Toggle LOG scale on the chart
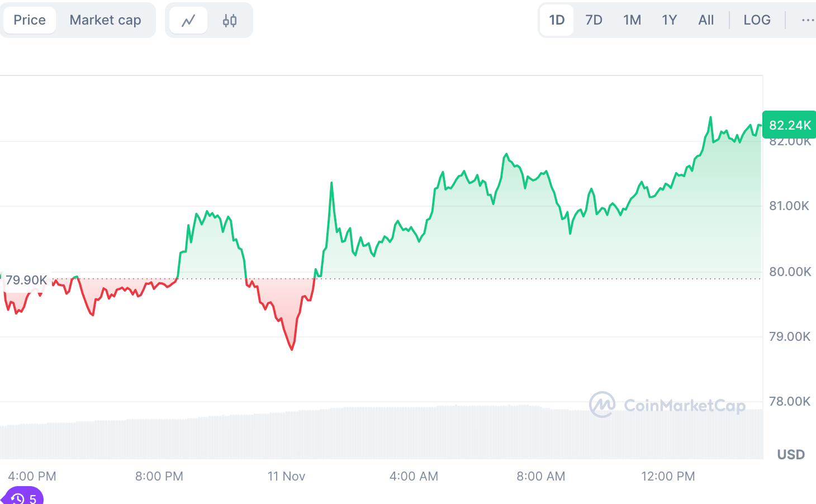Viewport: 816px width, 504px height. [x=757, y=20]
